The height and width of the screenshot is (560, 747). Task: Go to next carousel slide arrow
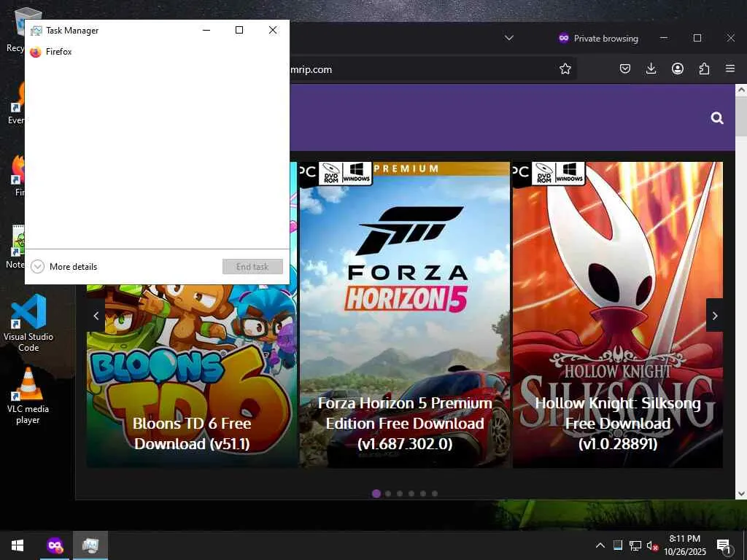(x=714, y=315)
